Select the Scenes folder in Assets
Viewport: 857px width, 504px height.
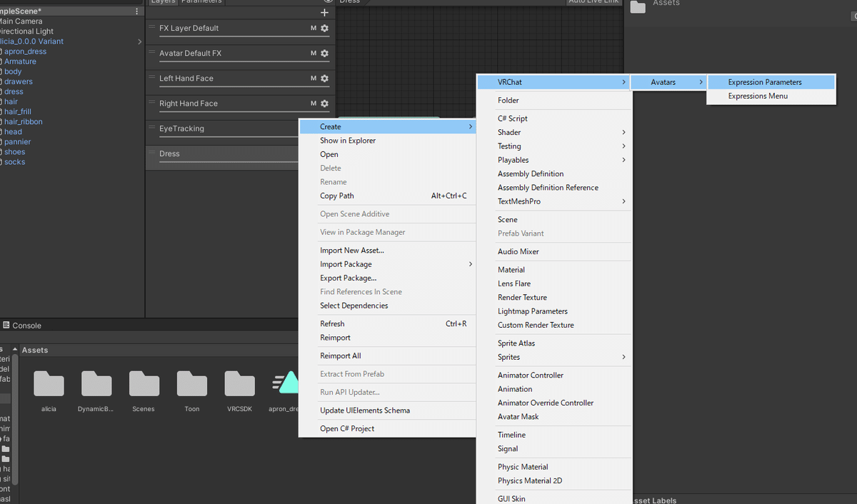(144, 383)
